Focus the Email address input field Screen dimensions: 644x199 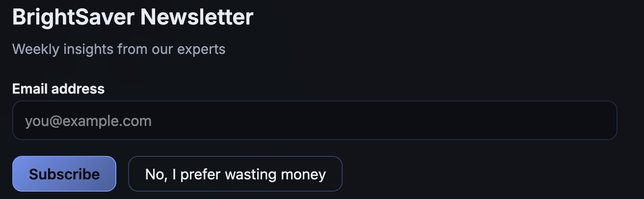(314, 121)
